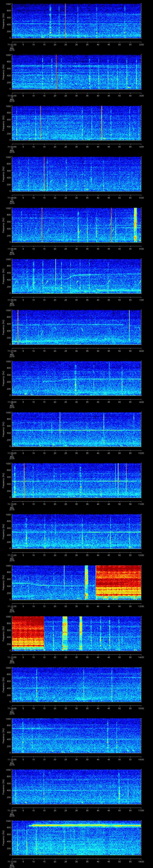Select the spectrogram panel starting at 11:07:00
153x868 pixels.
pos(76,327)
